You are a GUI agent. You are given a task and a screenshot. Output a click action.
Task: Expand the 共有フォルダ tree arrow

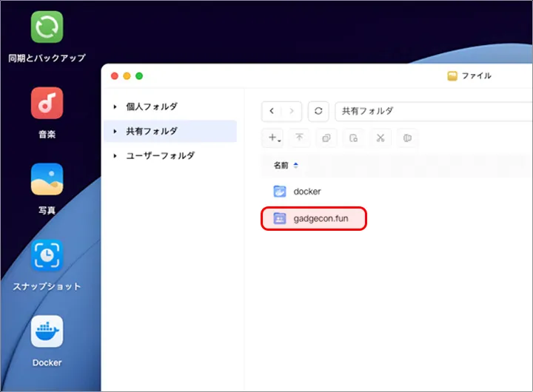115,131
